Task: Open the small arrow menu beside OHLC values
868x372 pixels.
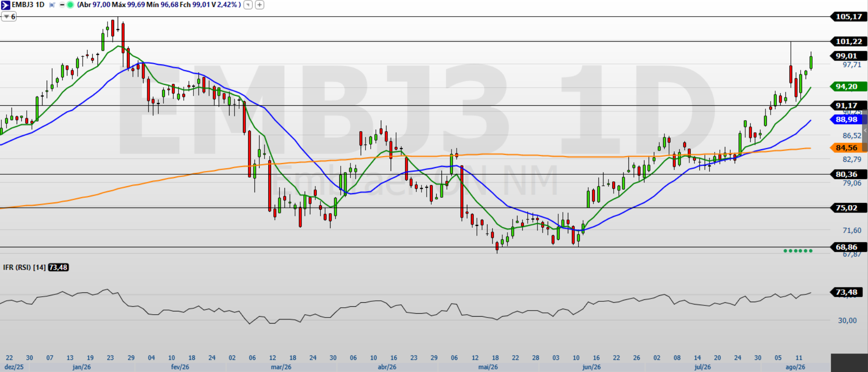Action: (248, 5)
